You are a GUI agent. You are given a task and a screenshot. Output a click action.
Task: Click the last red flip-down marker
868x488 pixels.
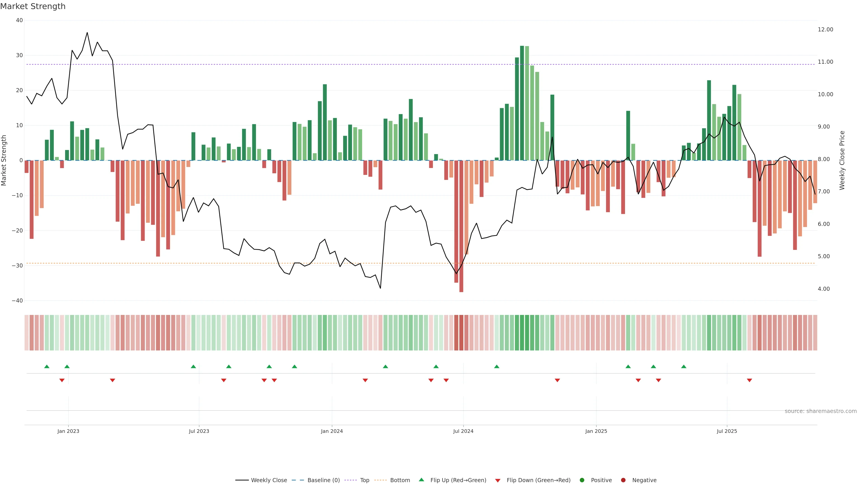(749, 380)
